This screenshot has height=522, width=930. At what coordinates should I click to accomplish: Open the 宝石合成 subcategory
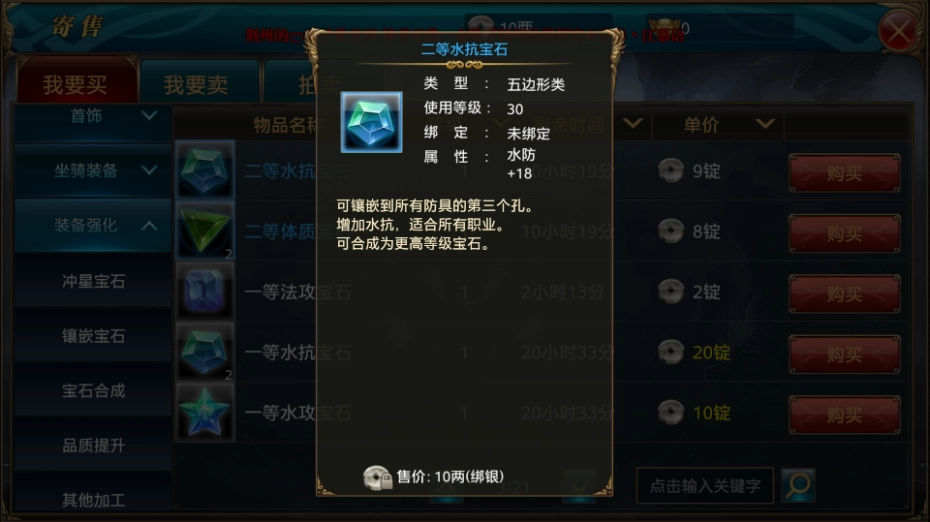(93, 390)
